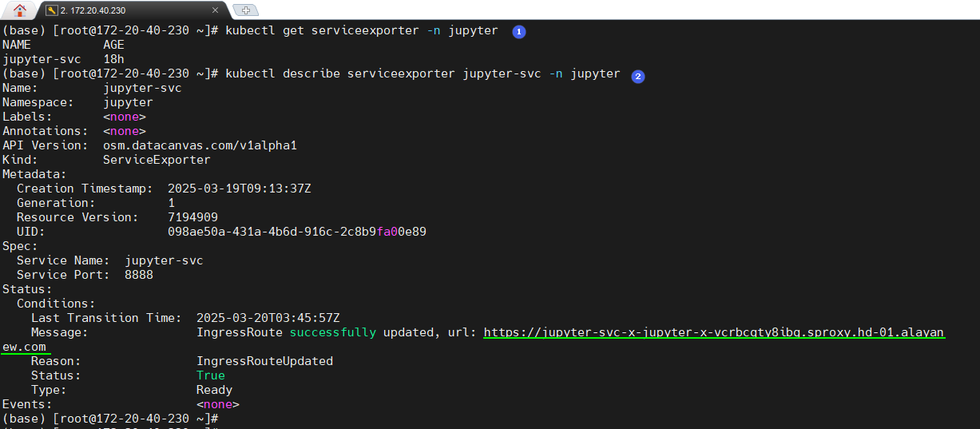Click the Service Port value 8888
Image resolution: width=980 pixels, height=429 pixels.
(139, 275)
